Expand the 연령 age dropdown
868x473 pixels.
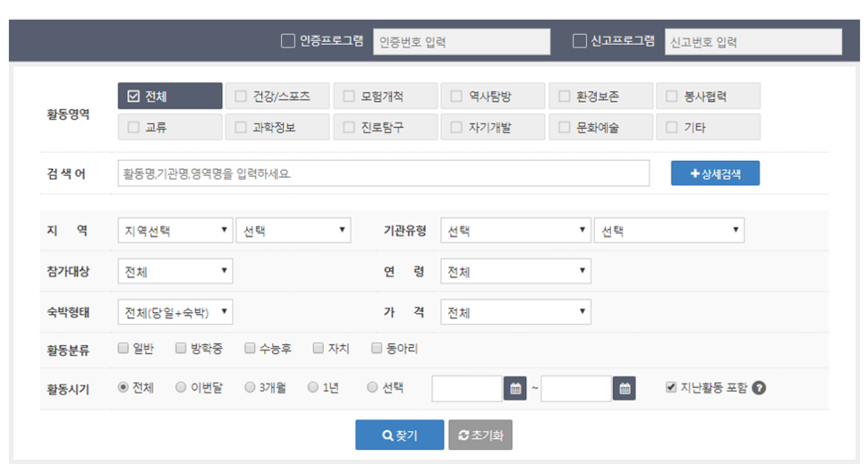pyautogui.click(x=515, y=271)
